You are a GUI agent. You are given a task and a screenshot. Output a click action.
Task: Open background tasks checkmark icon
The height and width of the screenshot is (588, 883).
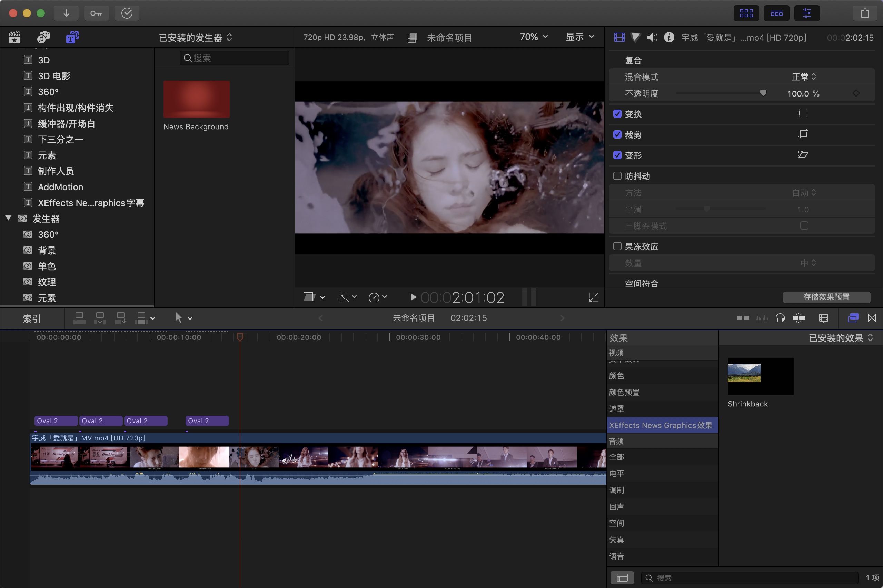point(127,13)
